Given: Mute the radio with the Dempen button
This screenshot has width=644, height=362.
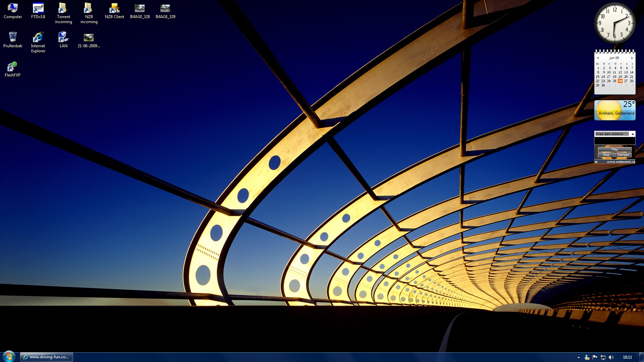Looking at the screenshot, I should point(623,155).
